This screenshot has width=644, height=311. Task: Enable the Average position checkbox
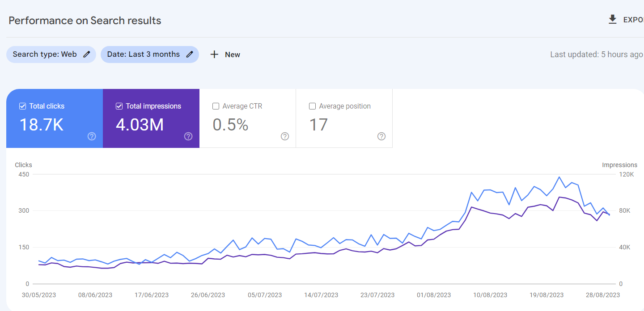tap(313, 106)
